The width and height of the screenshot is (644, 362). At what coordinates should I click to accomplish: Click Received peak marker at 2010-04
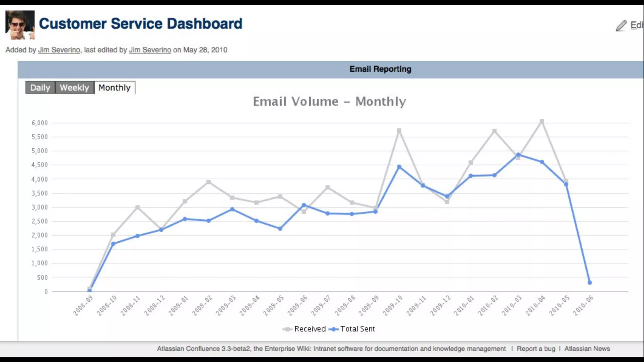(x=542, y=121)
